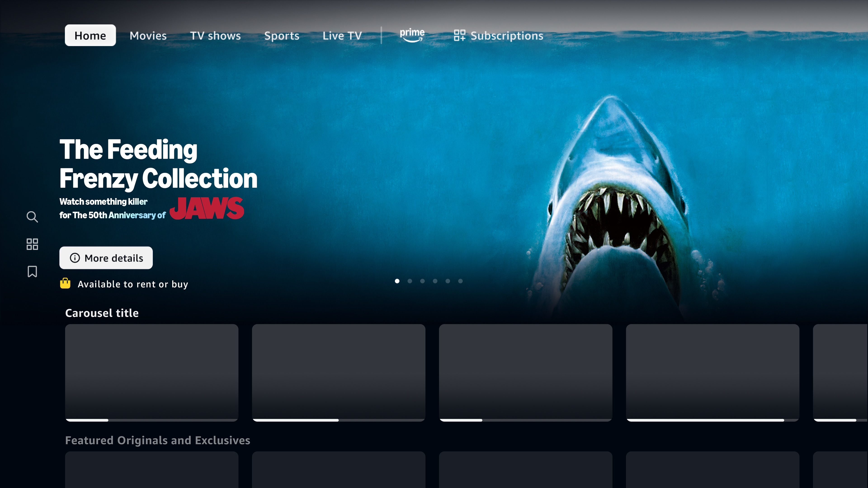Click the info icon on More details
Screen dimensions: 868x488
click(x=75, y=258)
